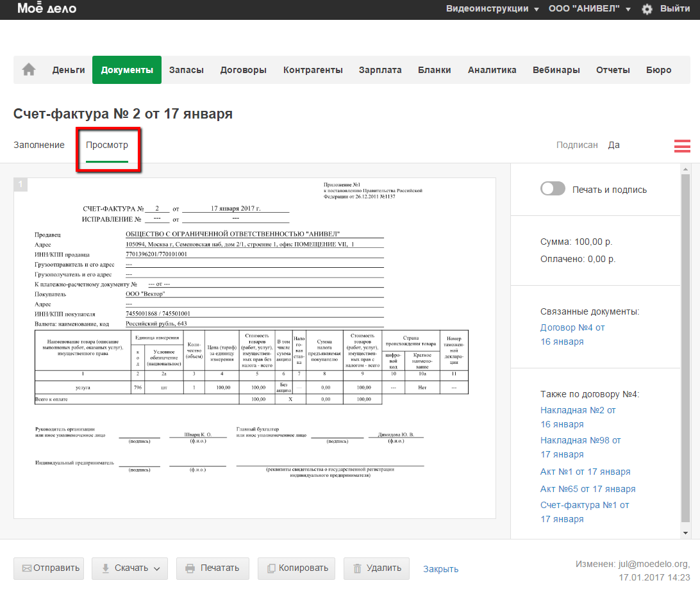The height and width of the screenshot is (601, 700).
Task: Go to the home icon tab
Action: (29, 70)
